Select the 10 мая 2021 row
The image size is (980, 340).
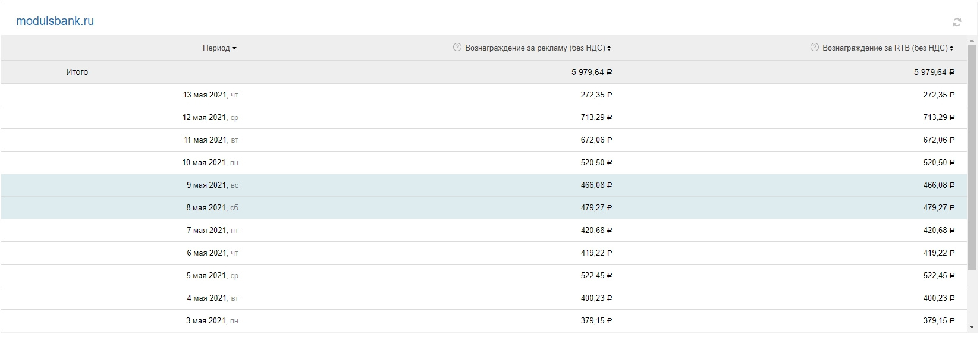(210, 163)
